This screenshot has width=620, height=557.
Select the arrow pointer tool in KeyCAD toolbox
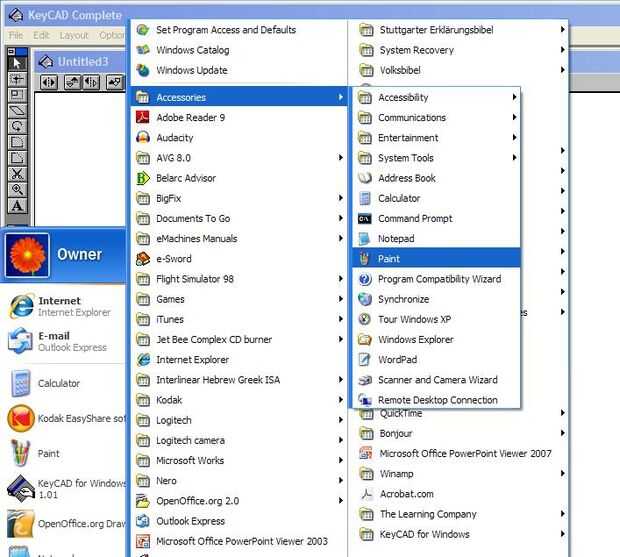coord(17,63)
